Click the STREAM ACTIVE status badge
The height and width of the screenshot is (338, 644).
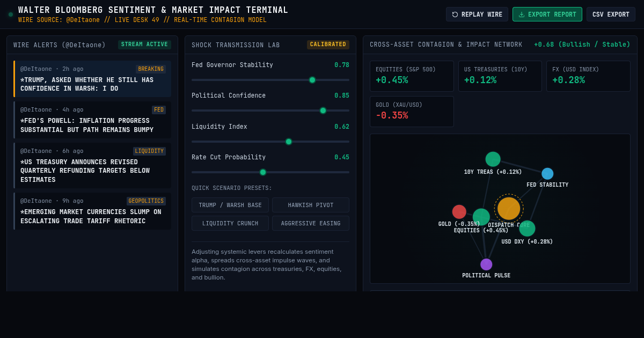pos(144,45)
